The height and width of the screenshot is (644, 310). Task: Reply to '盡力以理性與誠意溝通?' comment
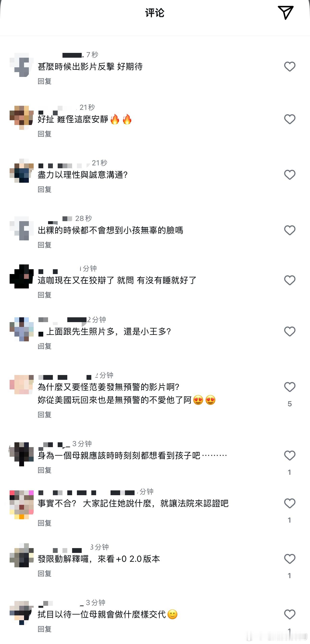point(44,189)
